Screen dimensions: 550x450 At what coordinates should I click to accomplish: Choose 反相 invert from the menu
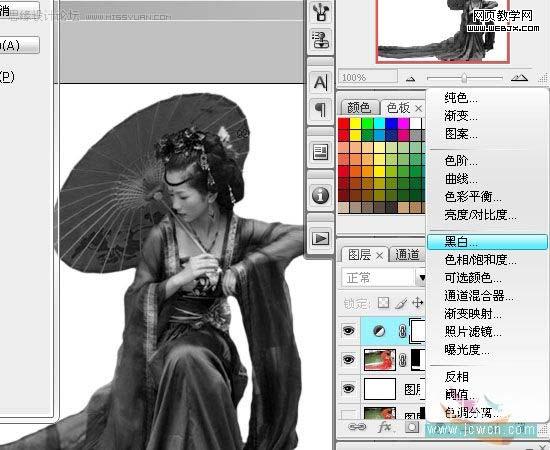coord(456,377)
